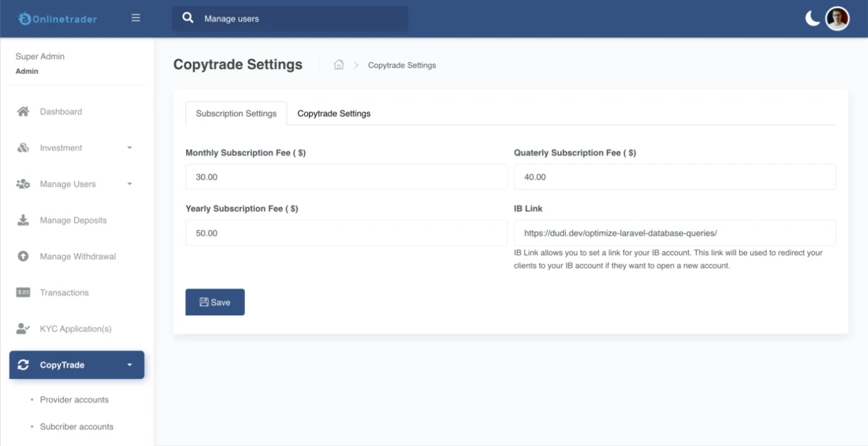Viewport: 868px width, 446px height.
Task: Open KYC Application(s) page
Action: pos(76,329)
